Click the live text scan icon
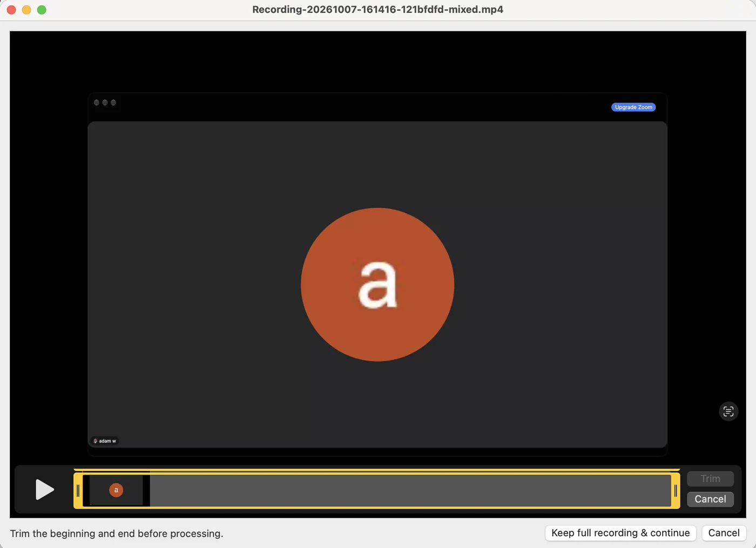 click(x=728, y=412)
